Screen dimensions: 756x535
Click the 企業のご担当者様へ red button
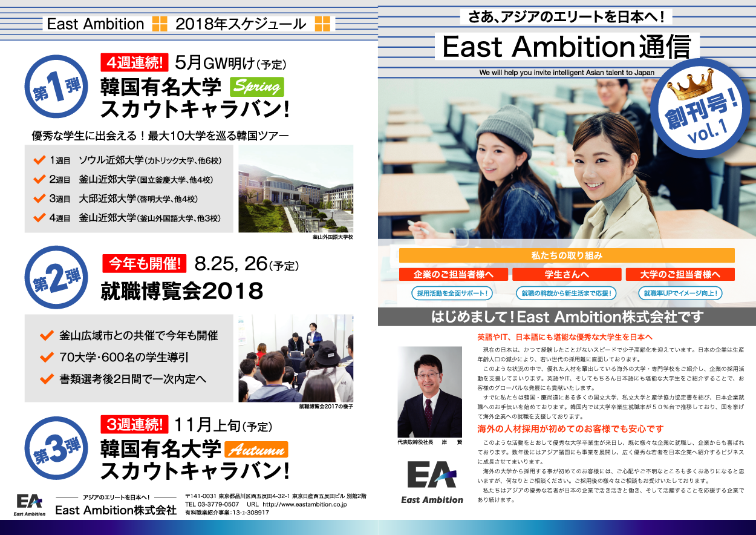(x=452, y=274)
